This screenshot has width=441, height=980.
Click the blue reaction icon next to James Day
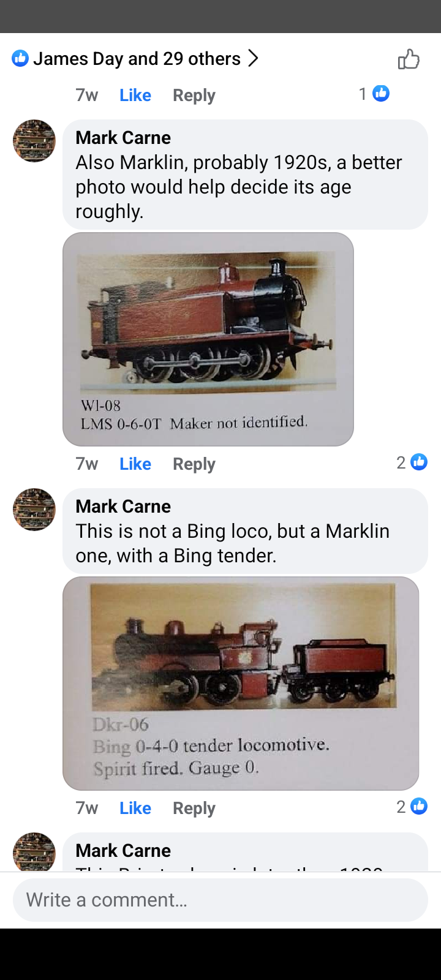[20, 58]
